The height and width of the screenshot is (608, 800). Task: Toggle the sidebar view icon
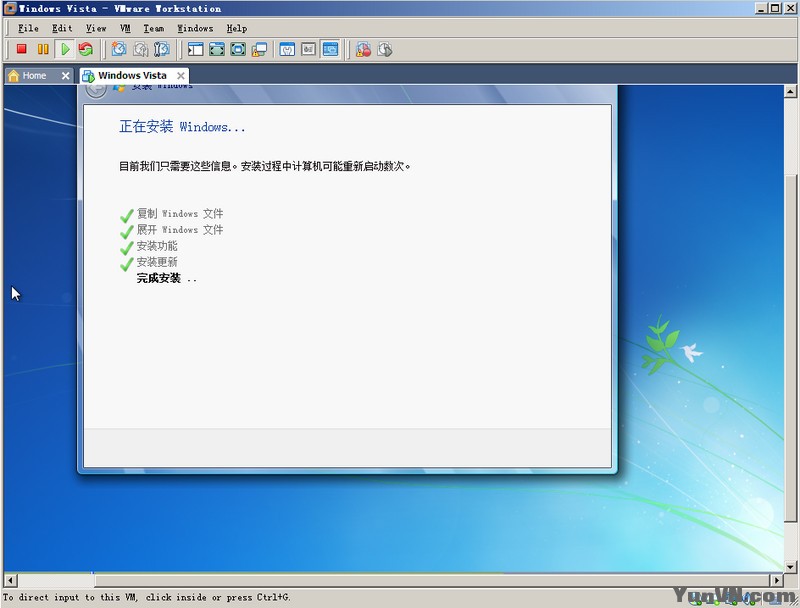coord(195,49)
